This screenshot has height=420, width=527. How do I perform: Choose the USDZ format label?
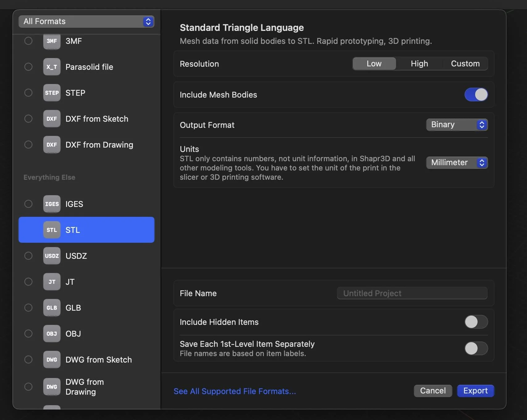[x=76, y=256]
